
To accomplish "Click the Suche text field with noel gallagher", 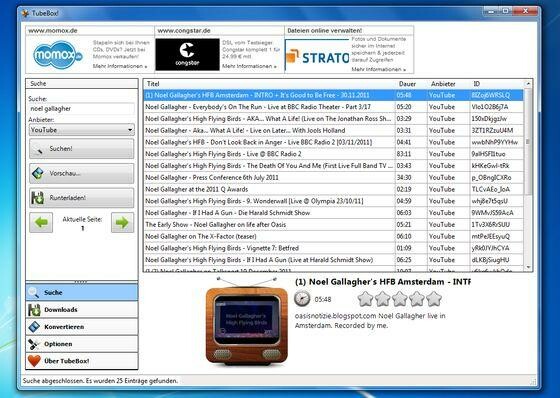I will tap(81, 109).
